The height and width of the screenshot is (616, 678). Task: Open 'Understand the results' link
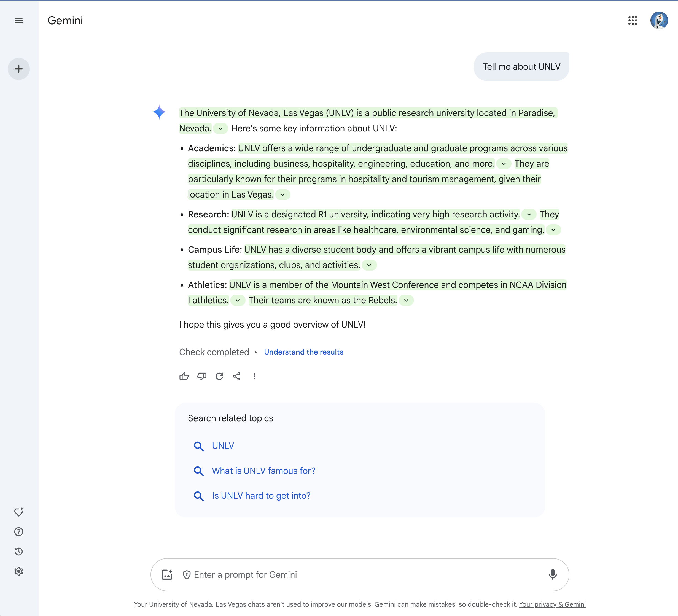[304, 352]
